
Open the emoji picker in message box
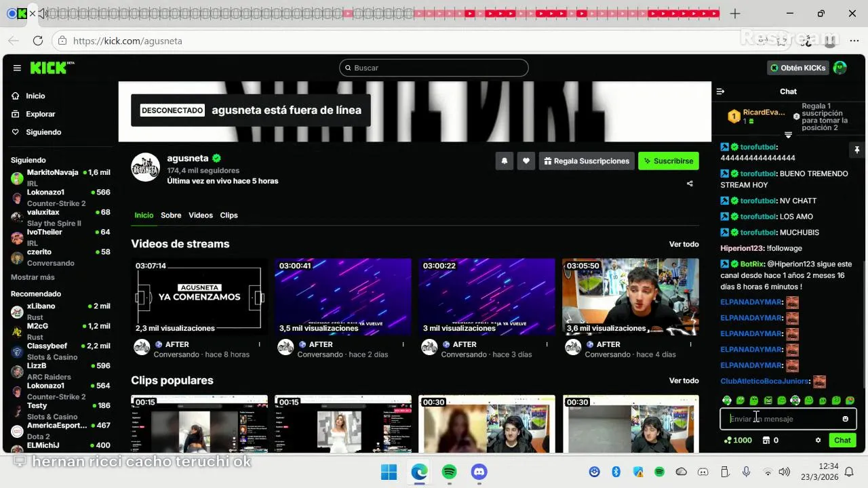845,419
